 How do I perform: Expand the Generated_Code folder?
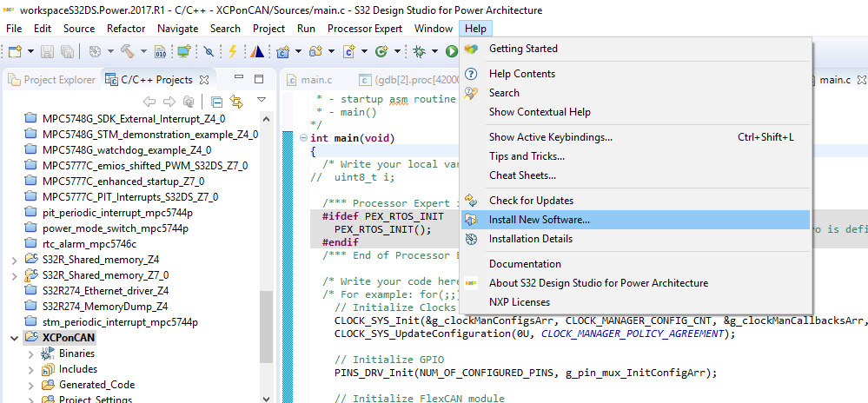pos(30,385)
